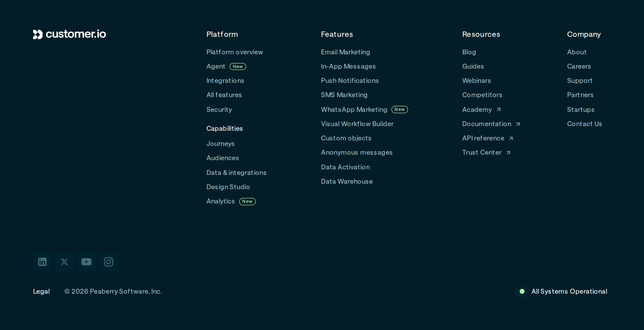Open the Security page
The width and height of the screenshot is (644, 330).
(x=219, y=110)
